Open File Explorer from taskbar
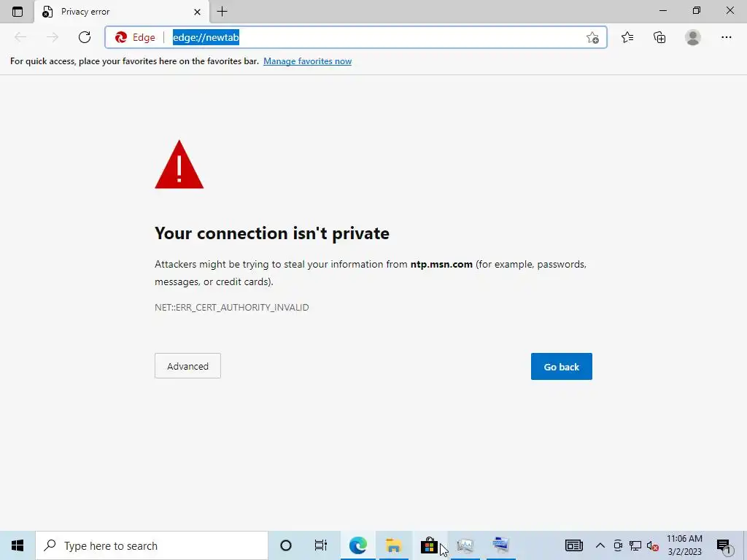747x560 pixels. click(393, 545)
